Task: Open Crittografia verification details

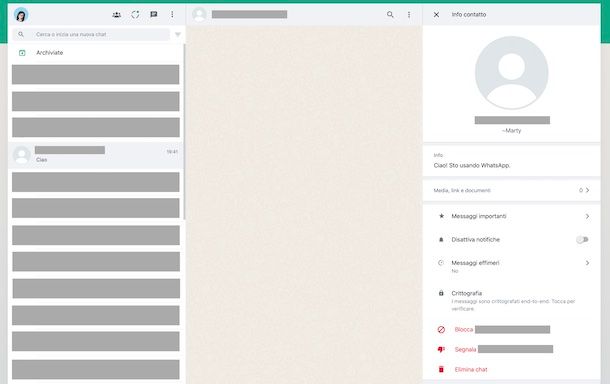Action: [x=511, y=300]
